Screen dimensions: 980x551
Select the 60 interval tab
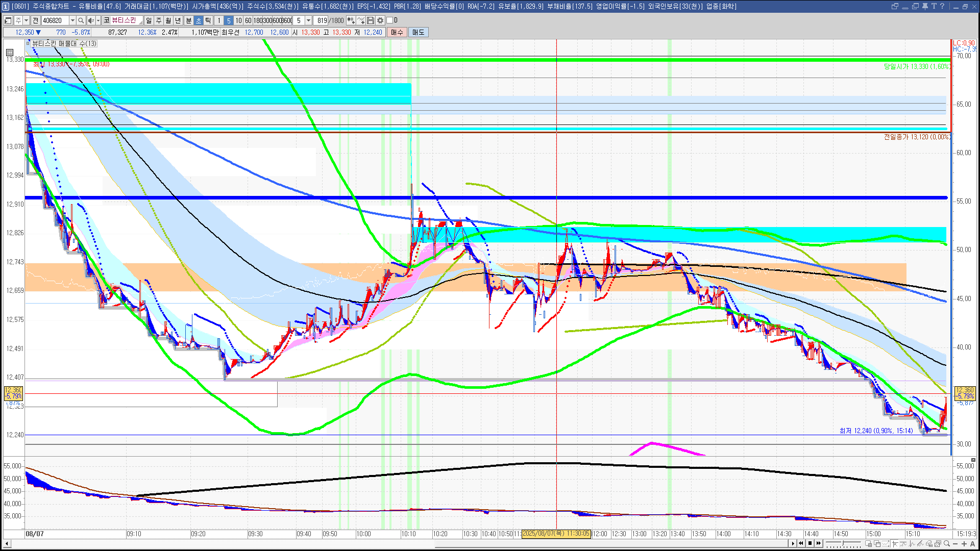point(248,20)
